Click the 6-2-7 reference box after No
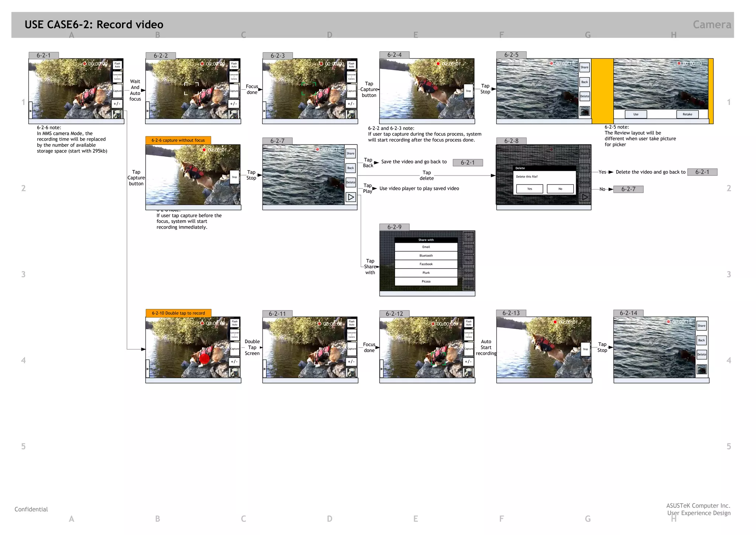The width and height of the screenshot is (756, 535). pos(628,189)
